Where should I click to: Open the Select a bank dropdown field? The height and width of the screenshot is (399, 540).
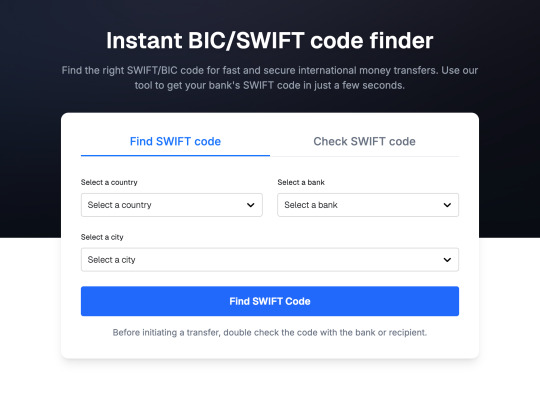pos(368,205)
